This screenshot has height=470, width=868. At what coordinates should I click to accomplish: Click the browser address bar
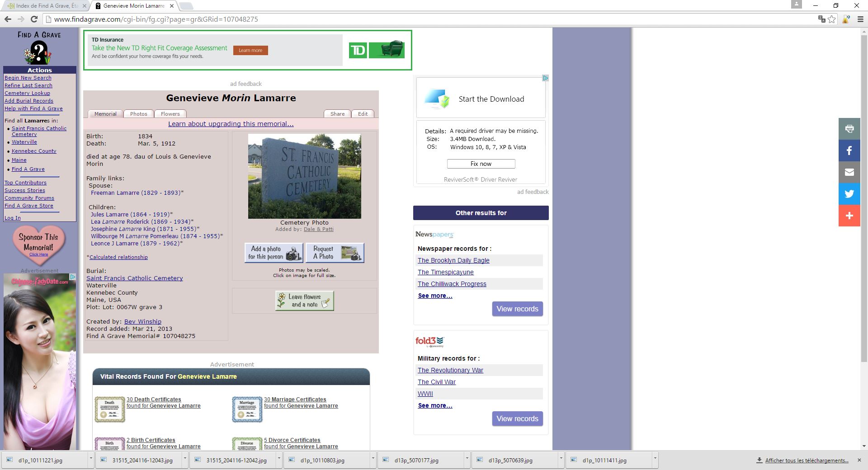[x=429, y=19]
